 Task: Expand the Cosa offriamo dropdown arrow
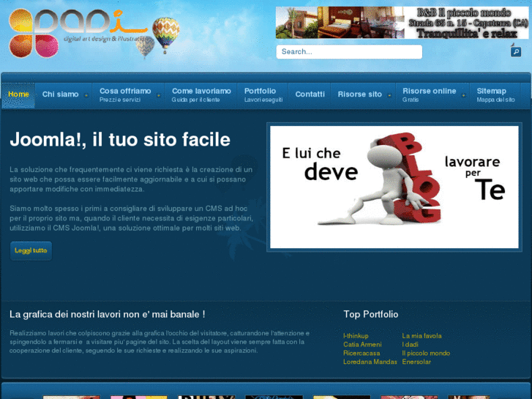click(x=159, y=95)
